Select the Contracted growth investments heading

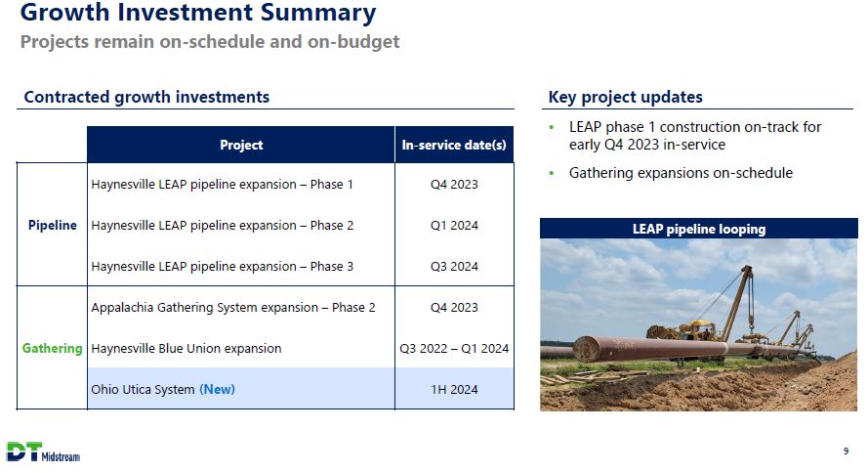tap(146, 97)
